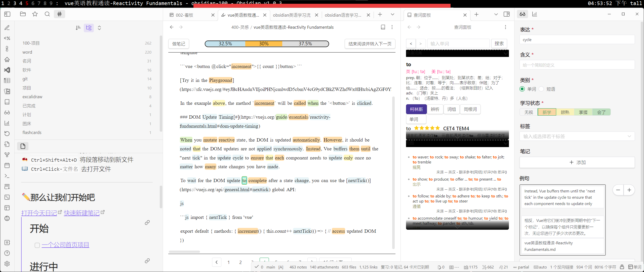This screenshot has width=644, height=272.
Task: Select the glasses reading icon in the sidebar
Action: tap(7, 112)
